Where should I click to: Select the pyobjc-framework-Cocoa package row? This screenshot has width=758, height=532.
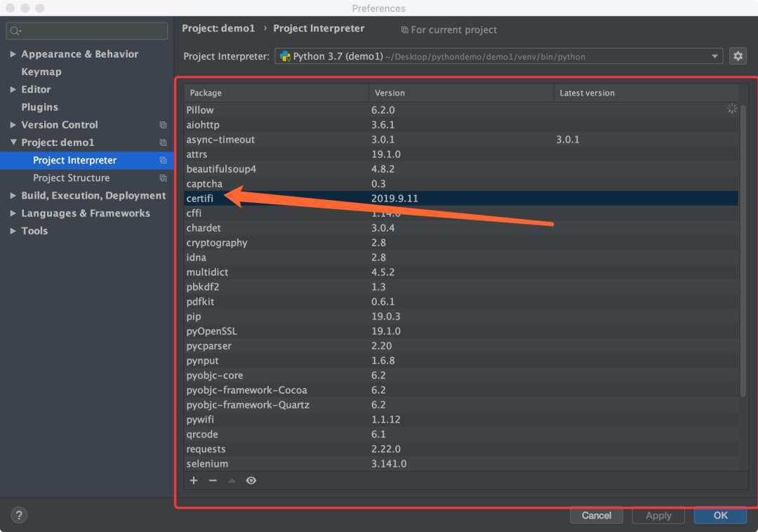tap(461, 390)
